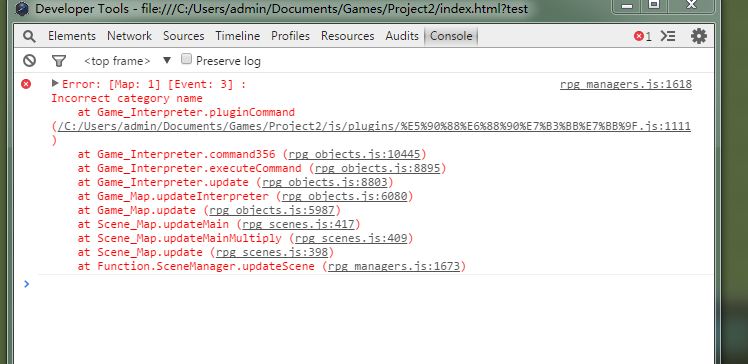Screen dimensions: 748x364
Task: Open the Sources tab
Action: point(184,36)
